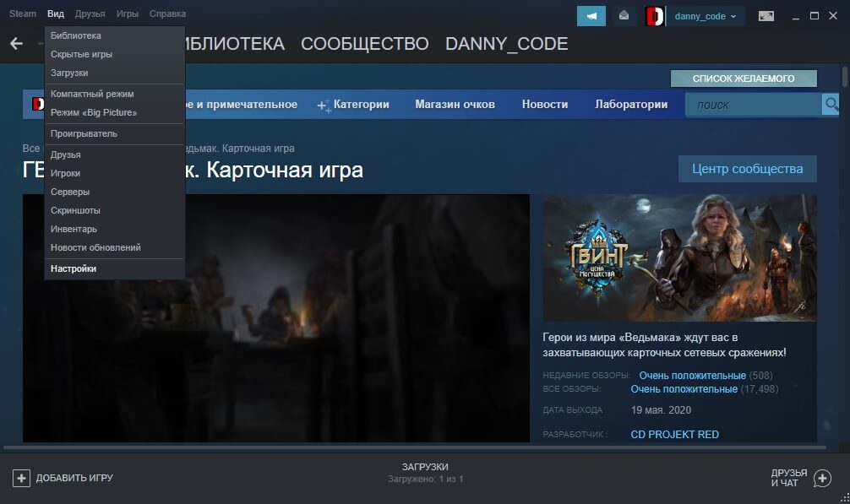Viewport: 850px width, 504px height.
Task: Switch to Компактный режим
Action: pos(92,94)
